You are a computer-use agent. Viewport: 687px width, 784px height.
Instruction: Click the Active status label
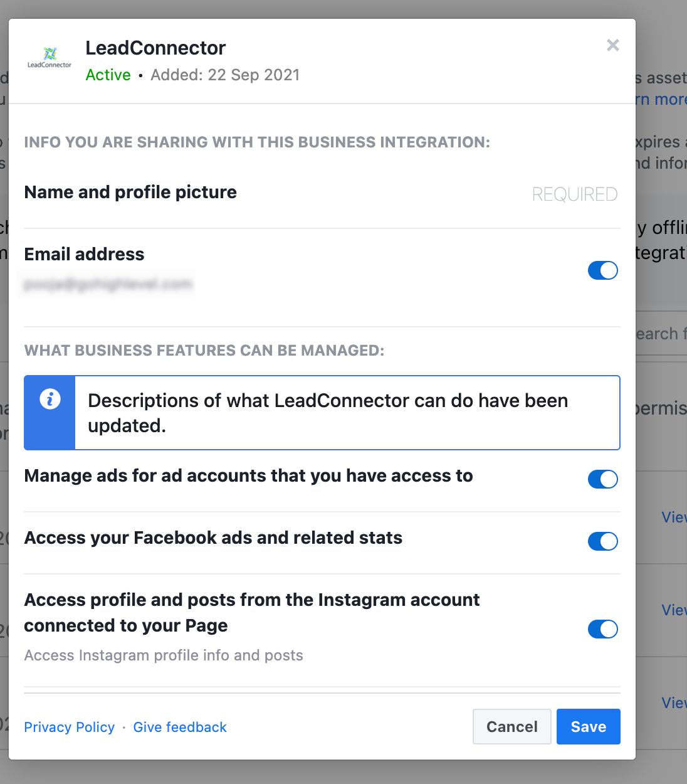(108, 75)
